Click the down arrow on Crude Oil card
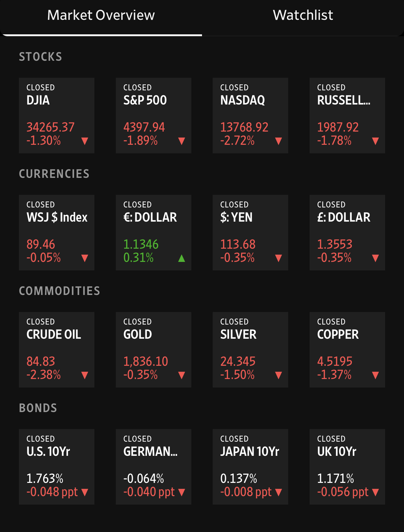The image size is (404, 532). click(x=85, y=375)
